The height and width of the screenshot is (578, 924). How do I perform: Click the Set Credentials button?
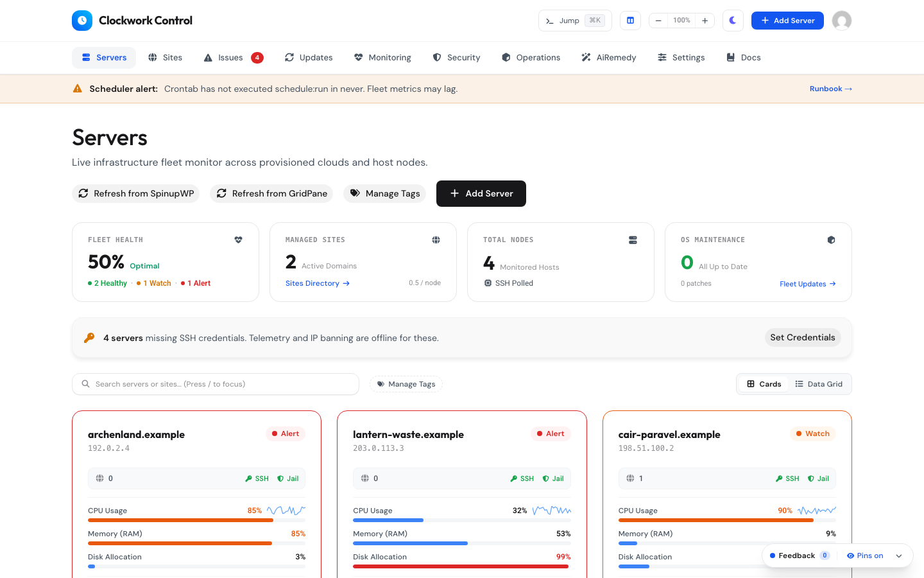point(803,338)
